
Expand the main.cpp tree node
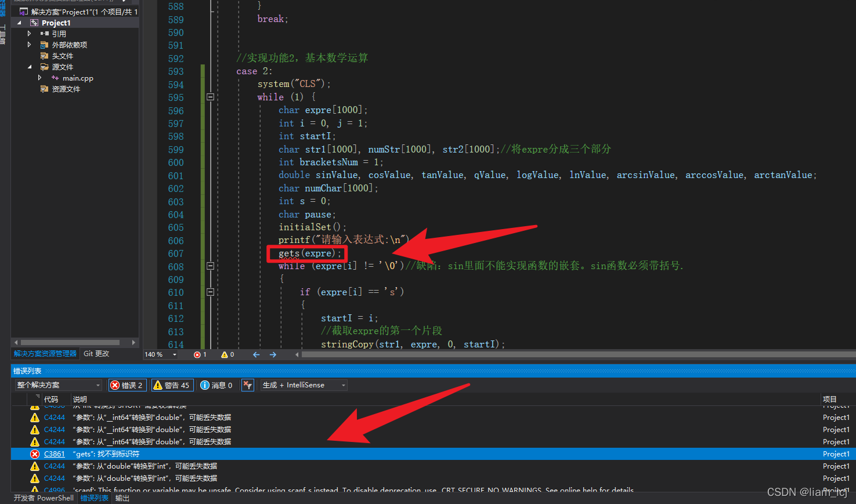point(40,78)
